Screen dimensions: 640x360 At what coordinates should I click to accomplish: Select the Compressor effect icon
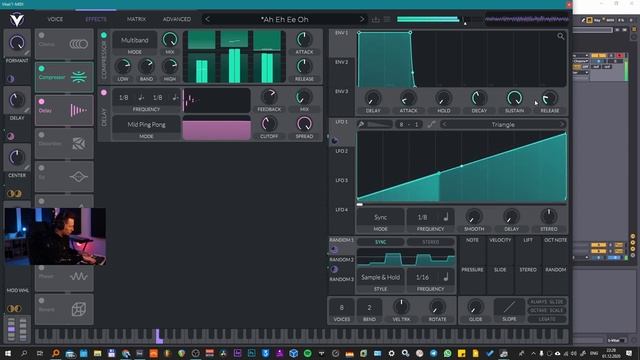pos(78,77)
